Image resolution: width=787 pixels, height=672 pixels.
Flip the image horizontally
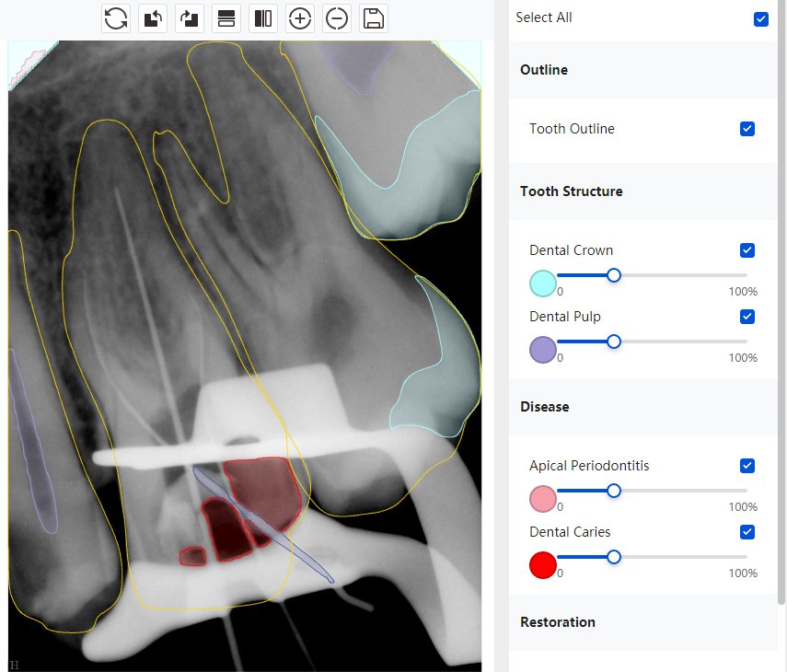(x=263, y=19)
